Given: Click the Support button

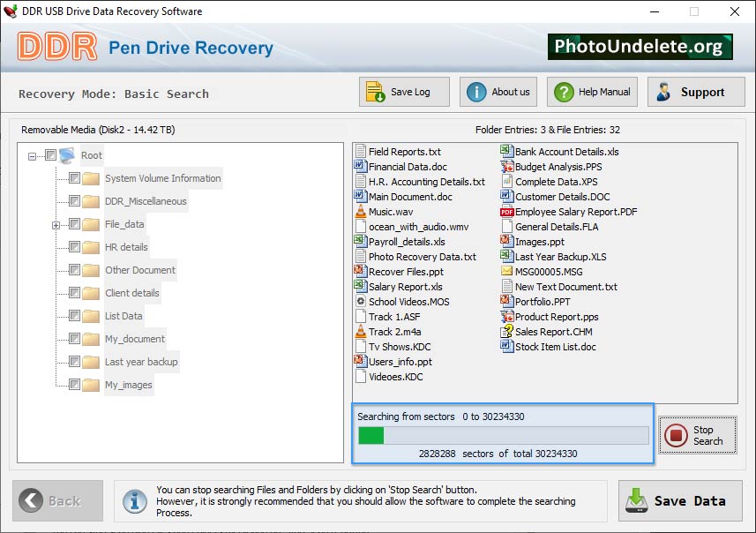Looking at the screenshot, I should click(x=696, y=92).
